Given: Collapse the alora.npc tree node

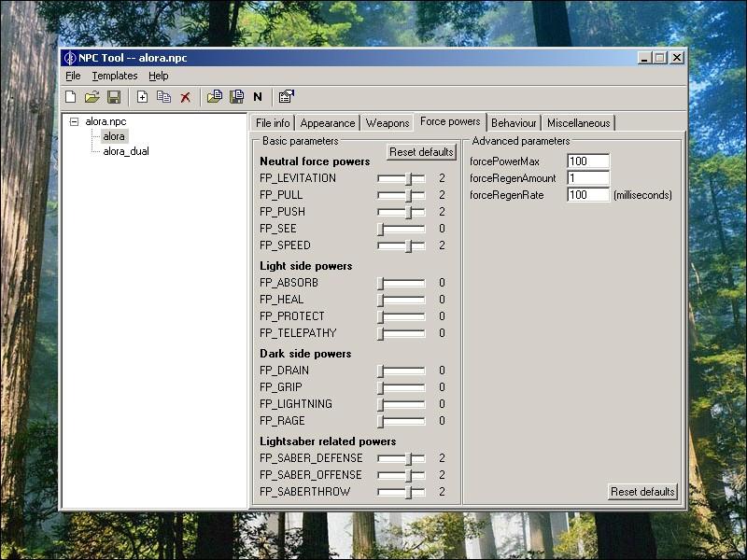Looking at the screenshot, I should coord(74,122).
